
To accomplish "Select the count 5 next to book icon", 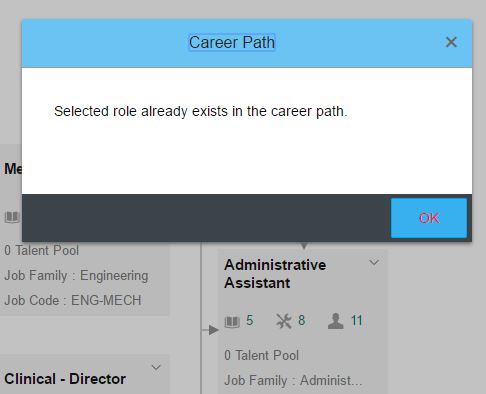I will click(250, 320).
